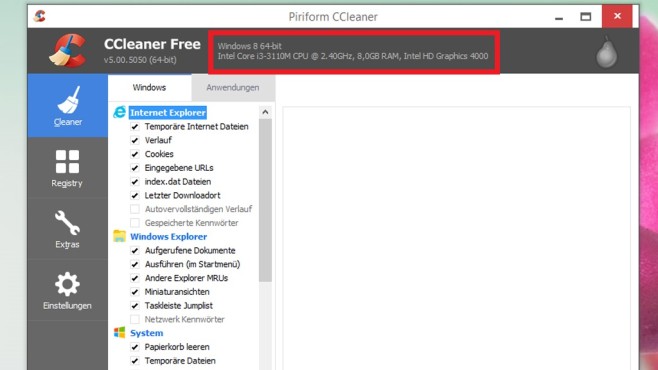Uncheck Temporäre Dateien checkbox
The width and height of the screenshot is (658, 370).
[135, 361]
